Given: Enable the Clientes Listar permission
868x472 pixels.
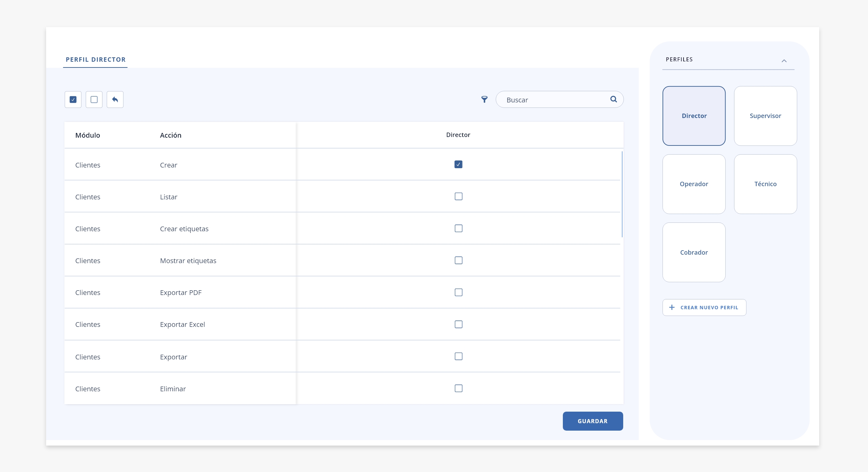Looking at the screenshot, I should (458, 196).
